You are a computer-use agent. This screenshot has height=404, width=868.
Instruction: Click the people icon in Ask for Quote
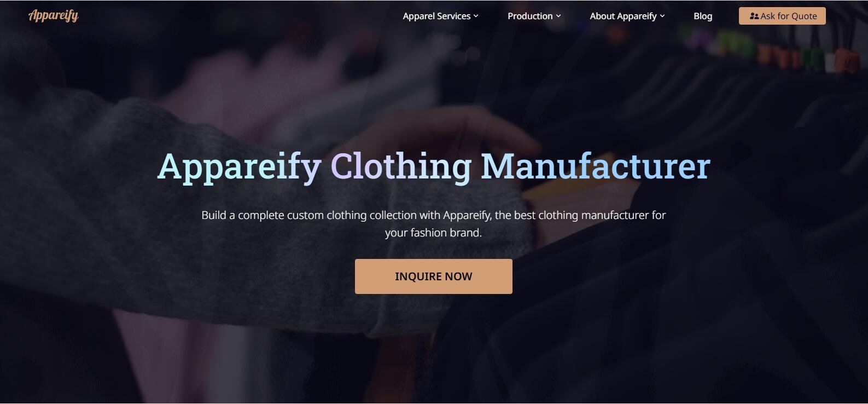(754, 16)
